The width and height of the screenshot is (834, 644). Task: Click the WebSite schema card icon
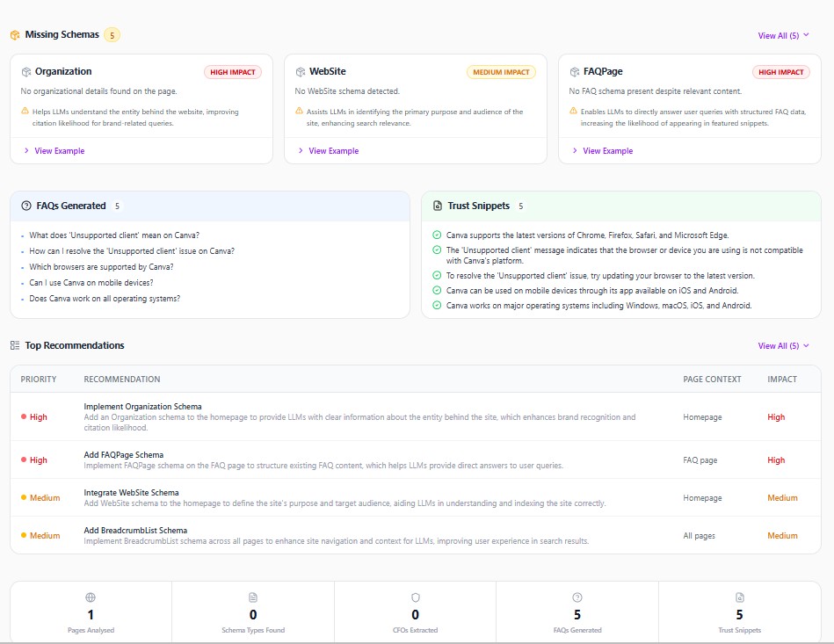click(x=301, y=72)
